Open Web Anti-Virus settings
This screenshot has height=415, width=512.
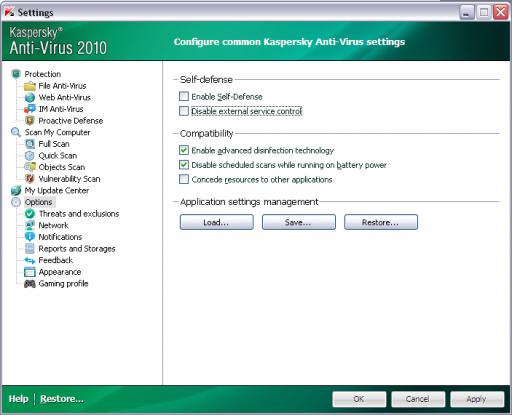point(64,98)
